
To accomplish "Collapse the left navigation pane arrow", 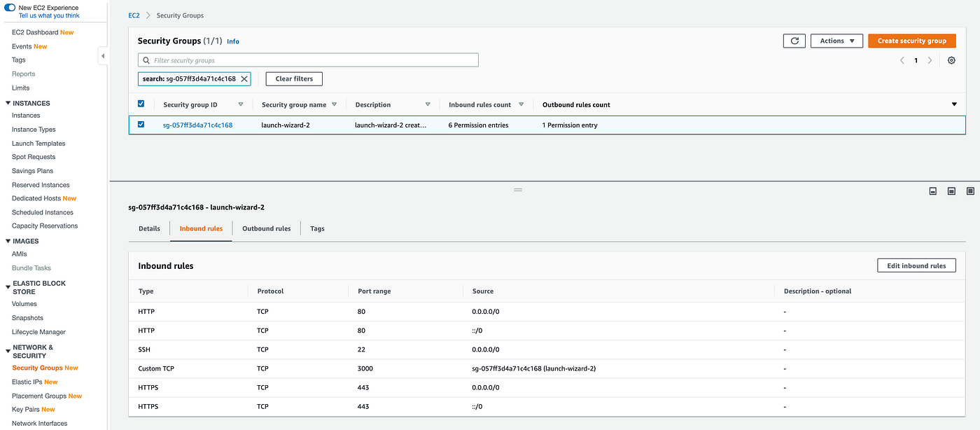I will click(x=103, y=55).
